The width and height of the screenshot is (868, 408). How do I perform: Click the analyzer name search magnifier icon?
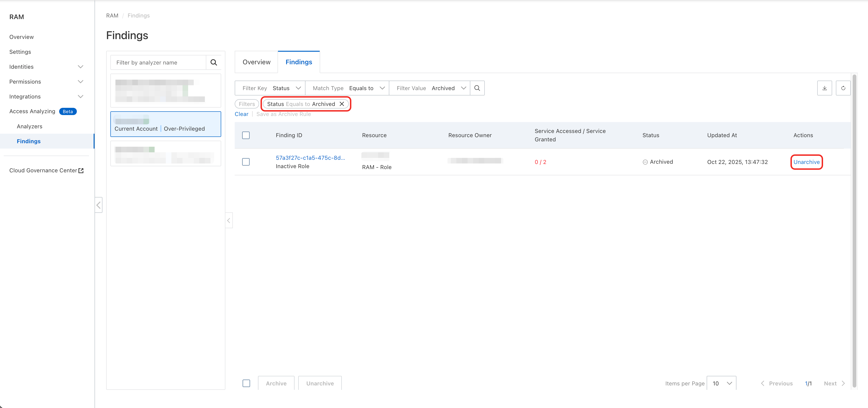click(214, 62)
